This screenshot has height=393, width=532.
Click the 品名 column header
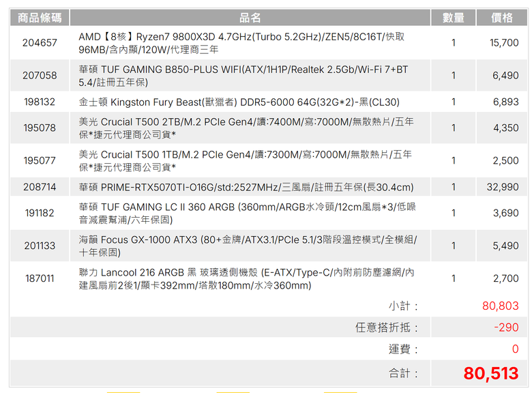click(x=250, y=18)
